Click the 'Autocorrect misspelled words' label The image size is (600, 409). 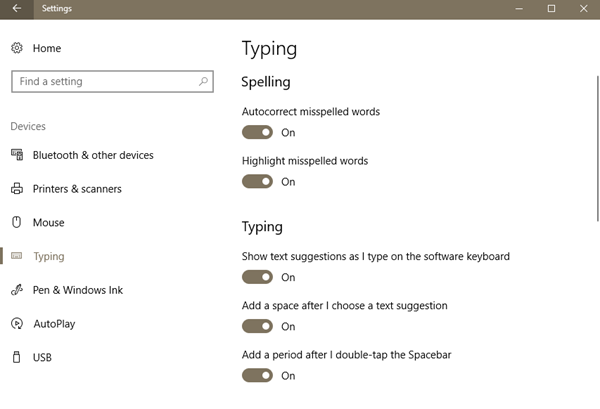coord(311,111)
